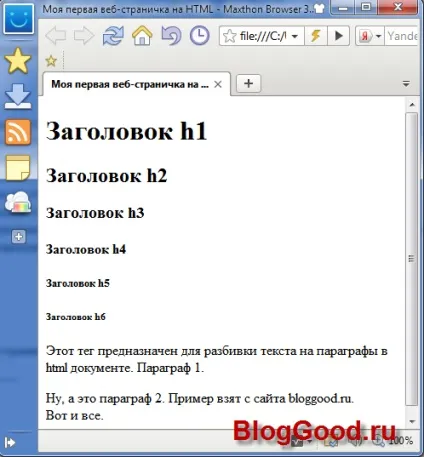Open the cloud sync sidebar icon

[18, 202]
